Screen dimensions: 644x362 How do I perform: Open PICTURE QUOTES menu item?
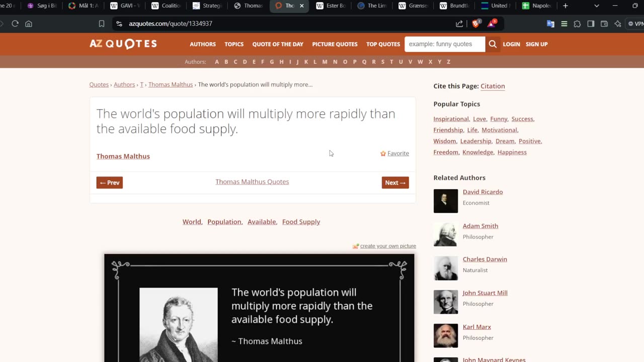(335, 44)
